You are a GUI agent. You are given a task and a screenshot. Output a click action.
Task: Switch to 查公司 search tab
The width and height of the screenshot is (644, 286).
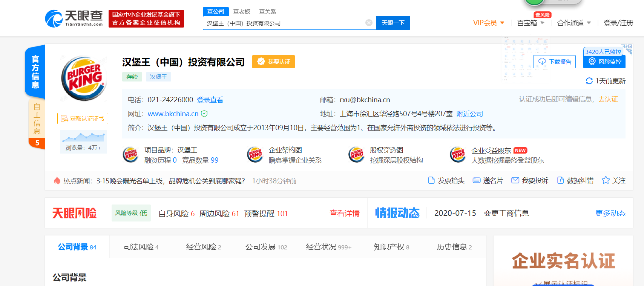pos(216,11)
